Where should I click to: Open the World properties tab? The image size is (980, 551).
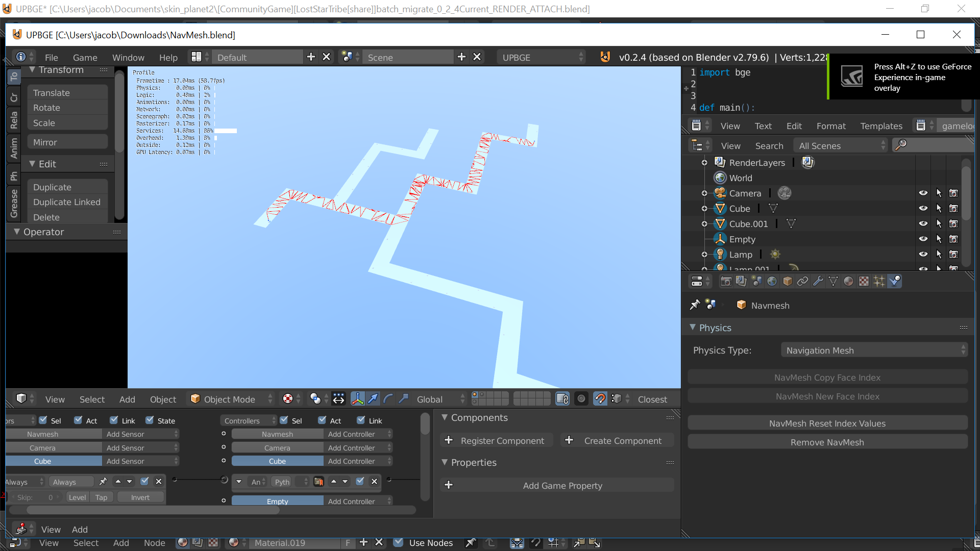[772, 281]
